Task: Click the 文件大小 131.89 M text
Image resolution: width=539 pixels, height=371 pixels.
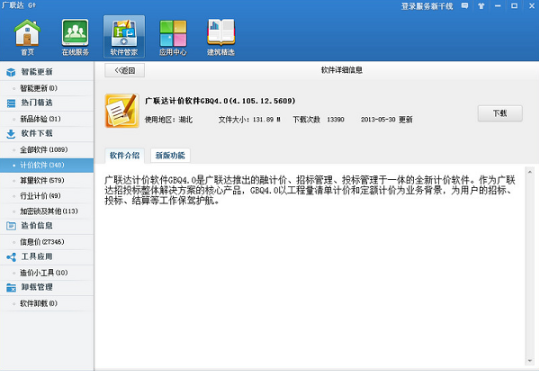Action: pyautogui.click(x=250, y=120)
